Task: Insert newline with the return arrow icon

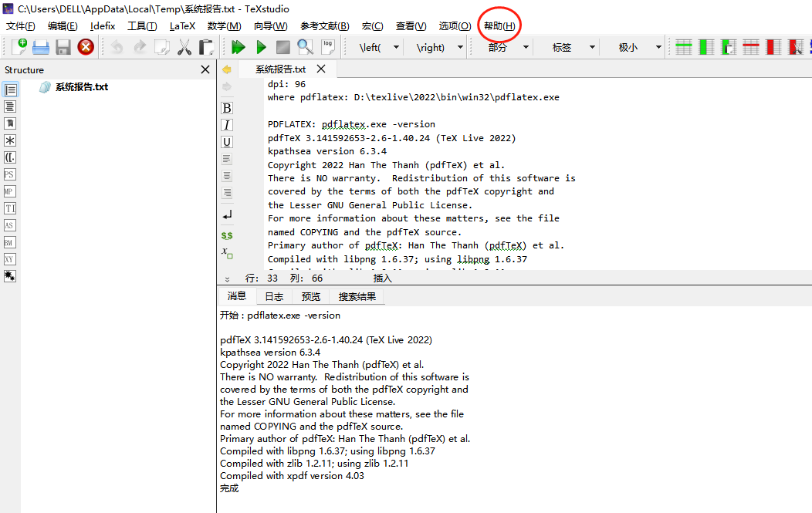Action: point(227,214)
